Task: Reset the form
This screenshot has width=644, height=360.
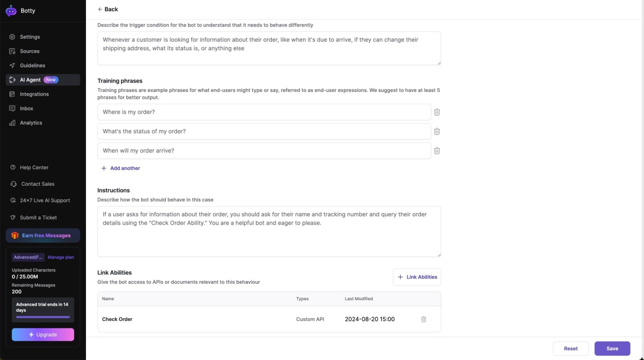Action: click(570, 349)
